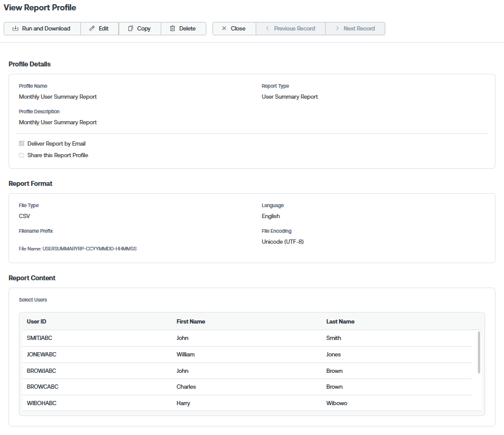
Task: Click the Select Users label
Action: [x=33, y=300]
